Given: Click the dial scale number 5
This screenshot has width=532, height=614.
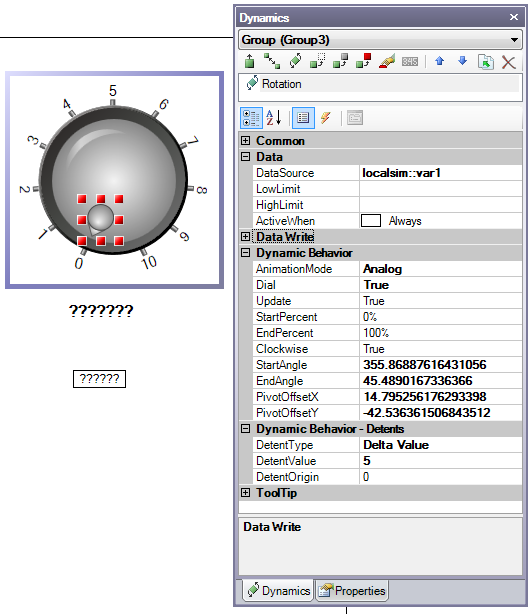Looking at the screenshot, I should point(113,91).
